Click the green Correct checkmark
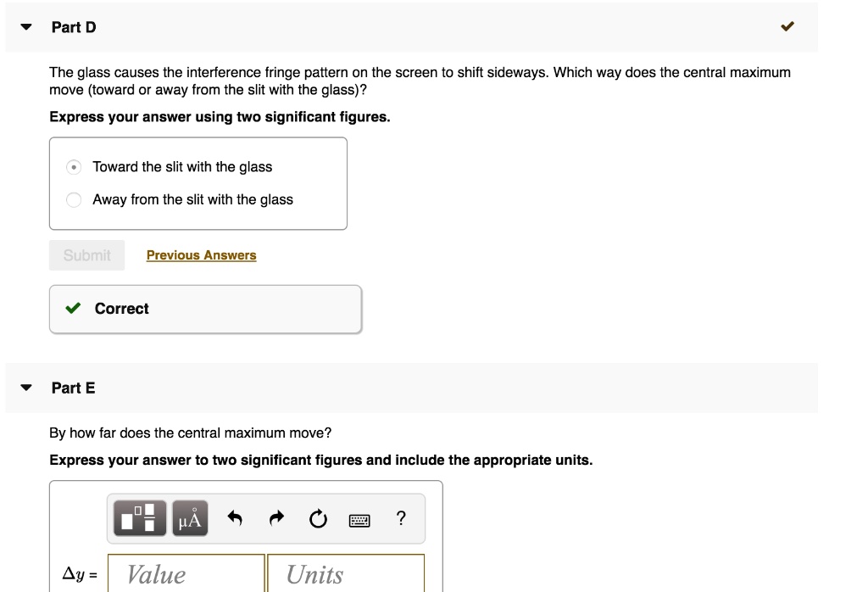Image resolution: width=868 pixels, height=592 pixels. click(75, 309)
